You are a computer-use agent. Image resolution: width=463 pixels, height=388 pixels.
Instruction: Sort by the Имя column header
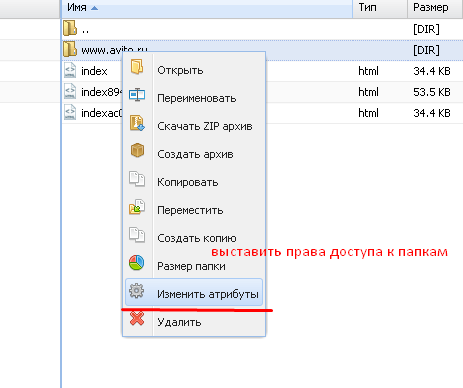(x=207, y=8)
